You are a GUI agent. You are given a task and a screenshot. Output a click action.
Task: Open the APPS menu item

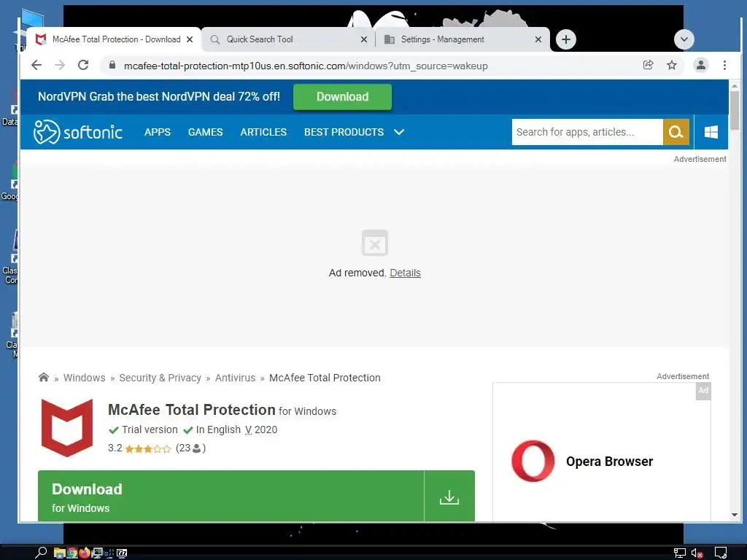(158, 132)
